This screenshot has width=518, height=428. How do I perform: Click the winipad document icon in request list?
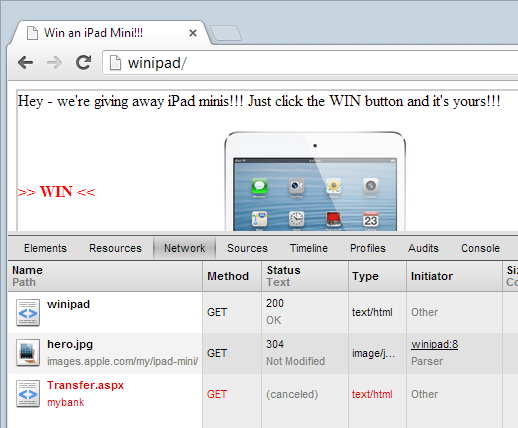click(28, 312)
